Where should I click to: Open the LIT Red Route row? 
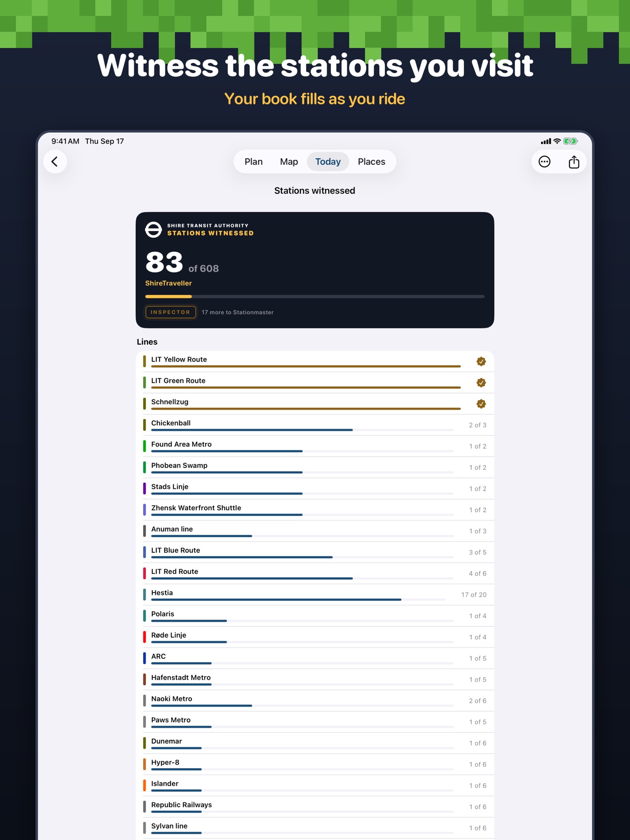315,573
